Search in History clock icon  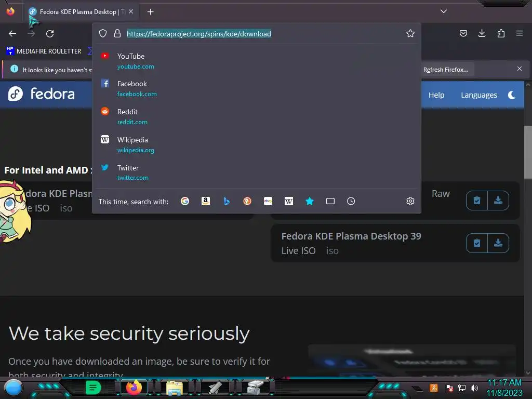pos(351,201)
